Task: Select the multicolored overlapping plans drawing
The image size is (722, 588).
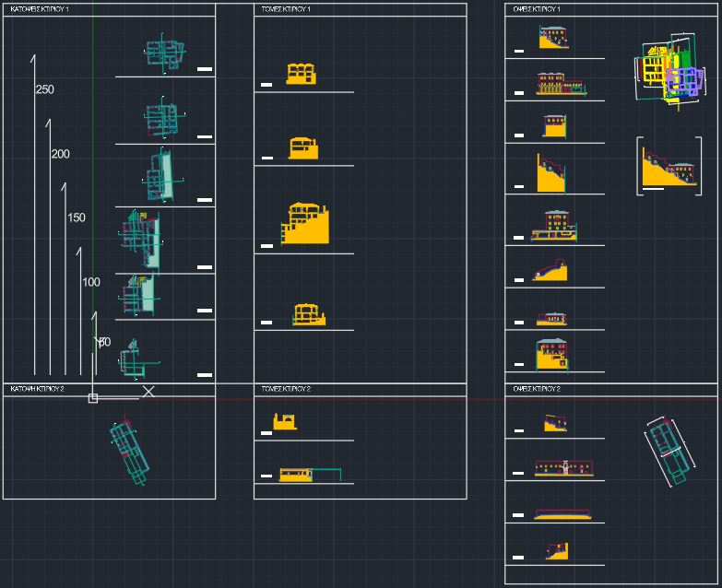Action: click(x=669, y=72)
